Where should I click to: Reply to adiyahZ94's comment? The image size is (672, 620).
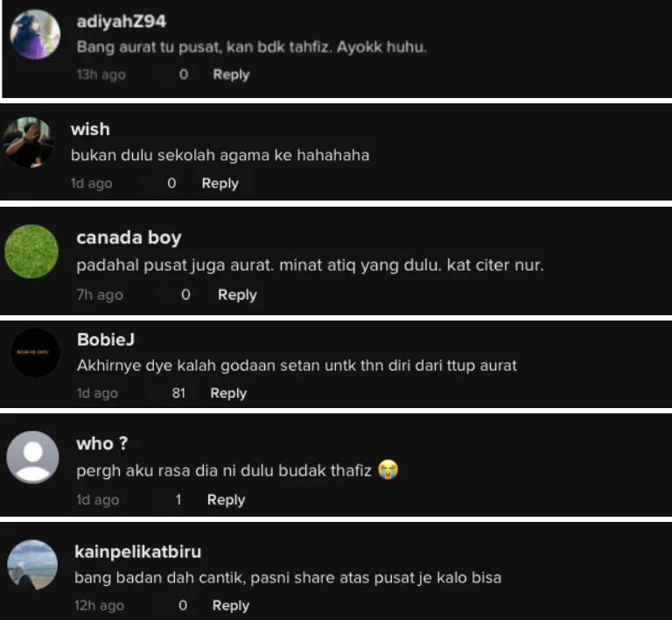click(x=231, y=74)
